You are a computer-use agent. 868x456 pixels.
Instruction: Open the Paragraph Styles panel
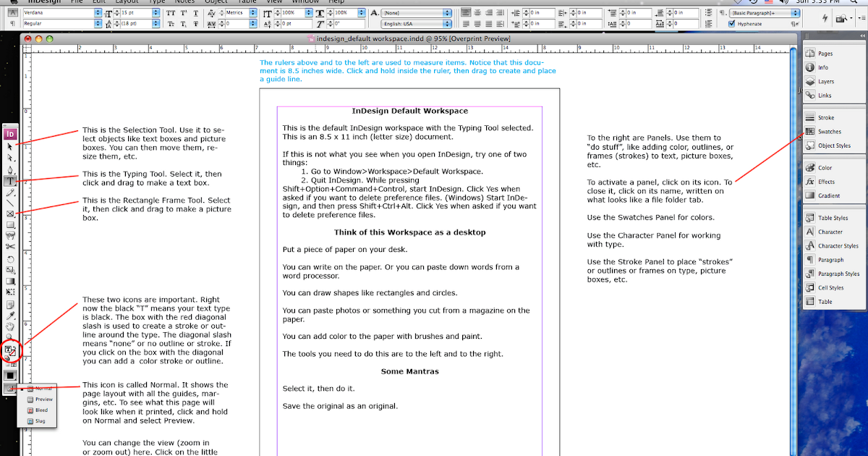[837, 274]
